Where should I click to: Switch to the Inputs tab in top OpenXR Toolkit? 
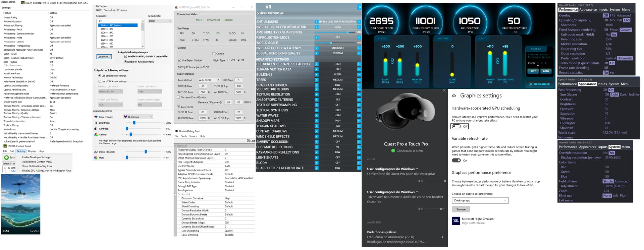pos(603,10)
